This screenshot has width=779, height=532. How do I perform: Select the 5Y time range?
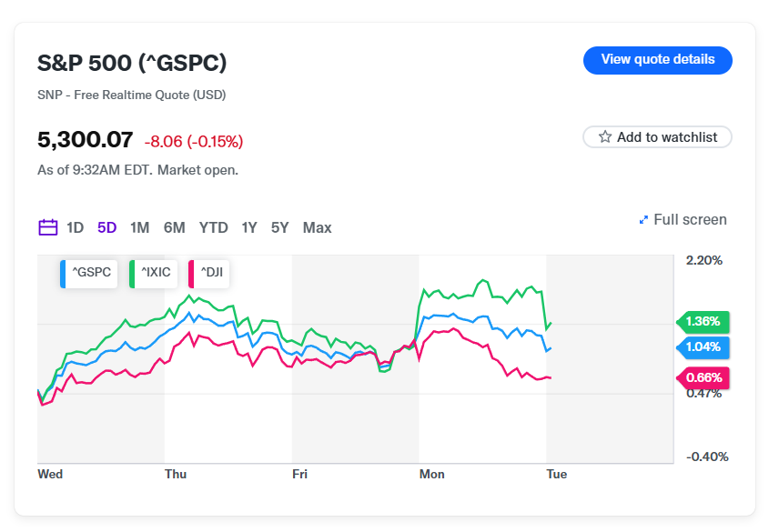(x=279, y=227)
